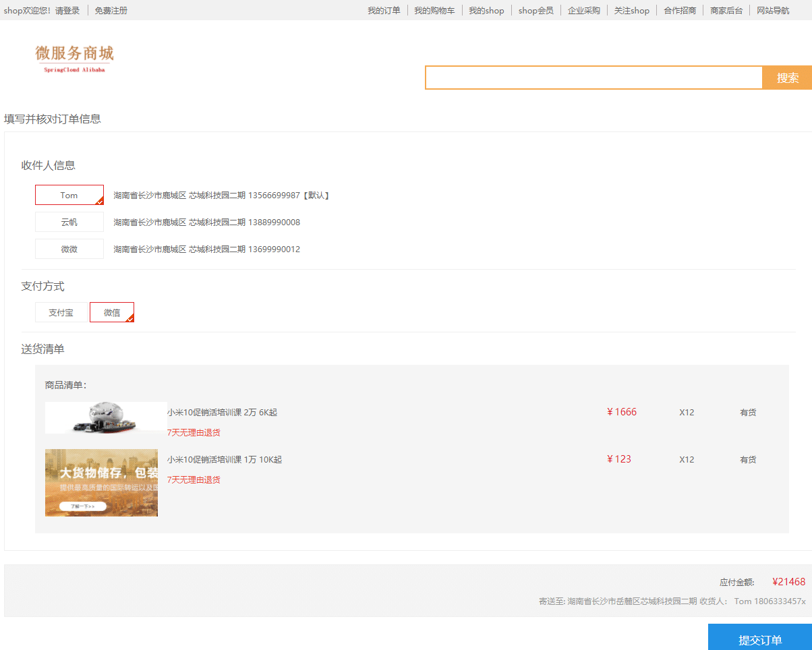Screen dimensions: 812x650
Task: Open 网站导航 in top bar
Action: point(773,11)
